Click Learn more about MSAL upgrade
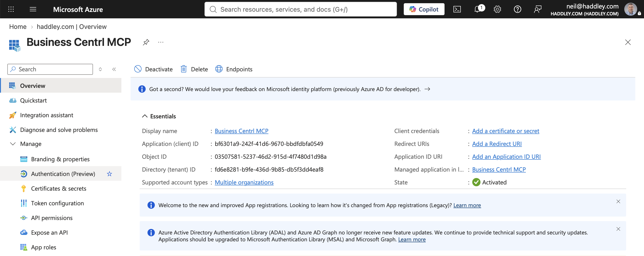Image resolution: width=644 pixels, height=256 pixels. click(412, 239)
